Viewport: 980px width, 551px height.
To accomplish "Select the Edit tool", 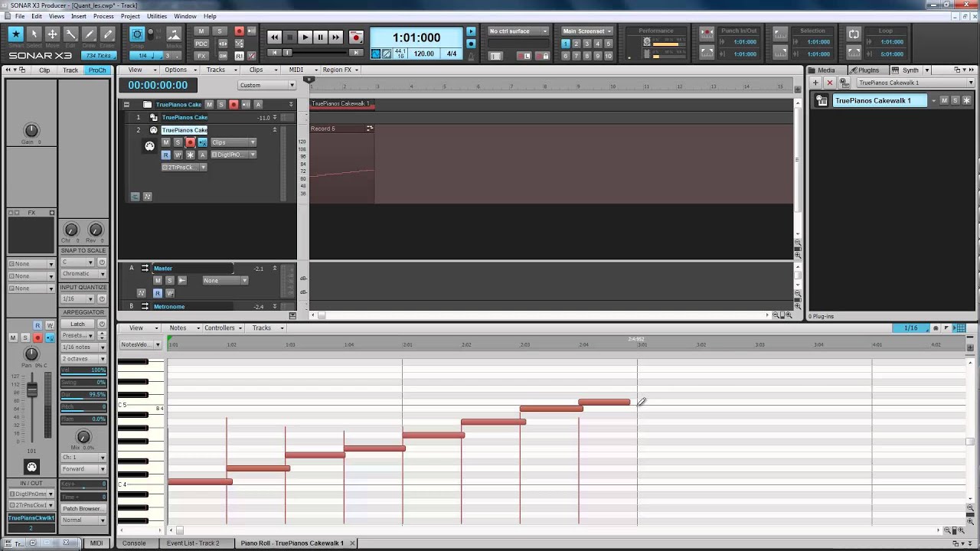I will [x=70, y=34].
